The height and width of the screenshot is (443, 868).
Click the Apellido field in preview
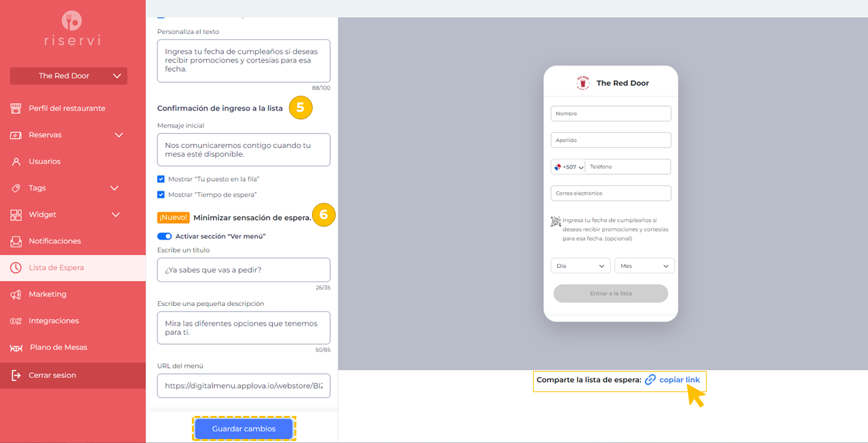(x=611, y=140)
